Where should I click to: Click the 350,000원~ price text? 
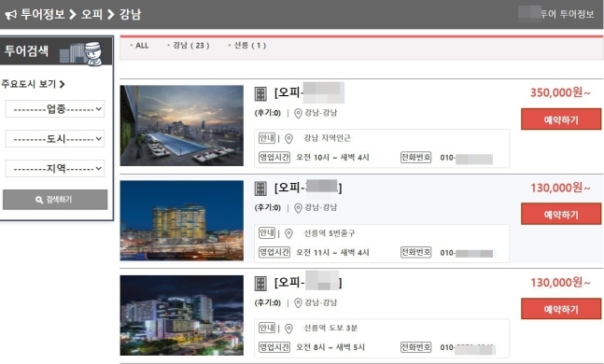(x=560, y=92)
